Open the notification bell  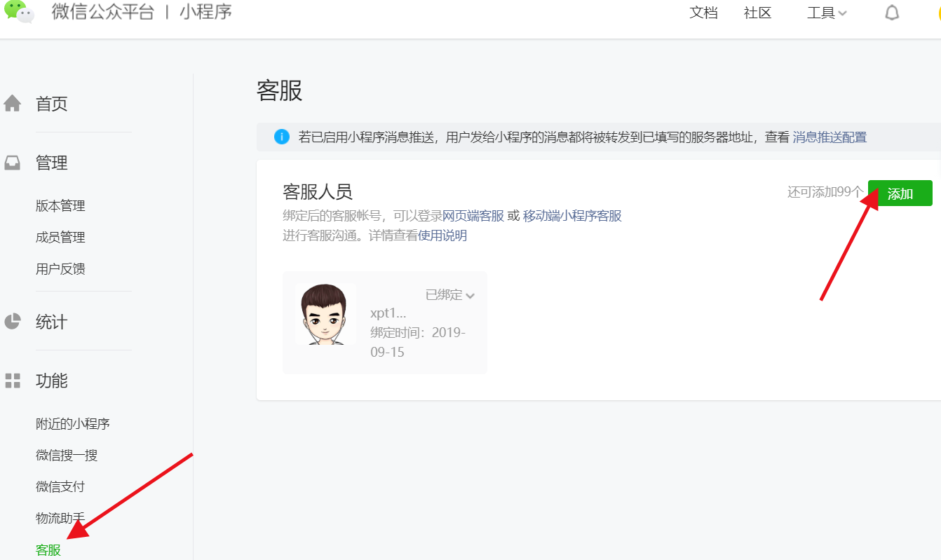[892, 13]
